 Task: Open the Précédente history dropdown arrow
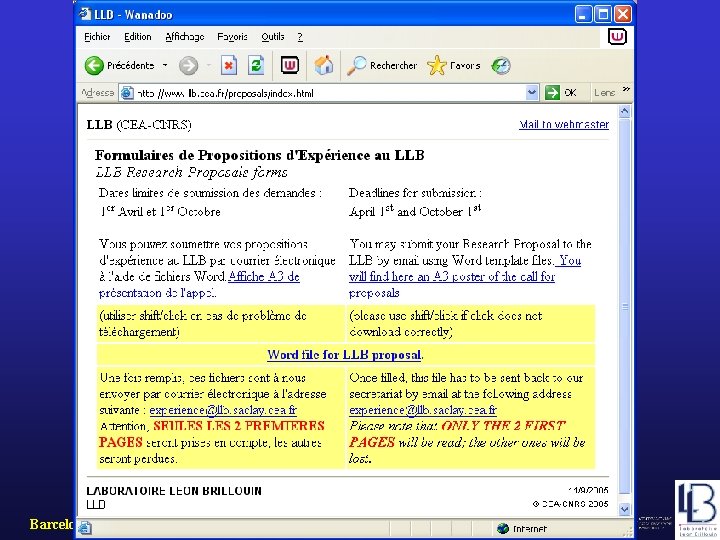pos(165,66)
